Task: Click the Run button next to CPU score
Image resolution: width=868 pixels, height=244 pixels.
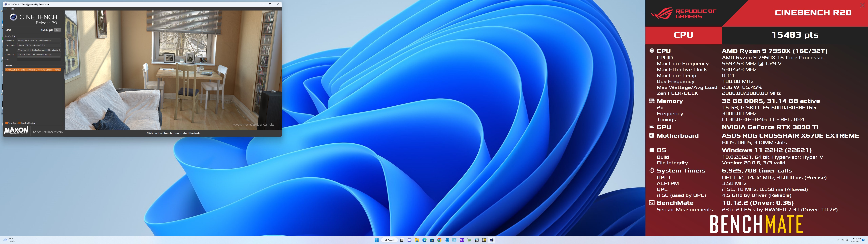Action: 57,30
